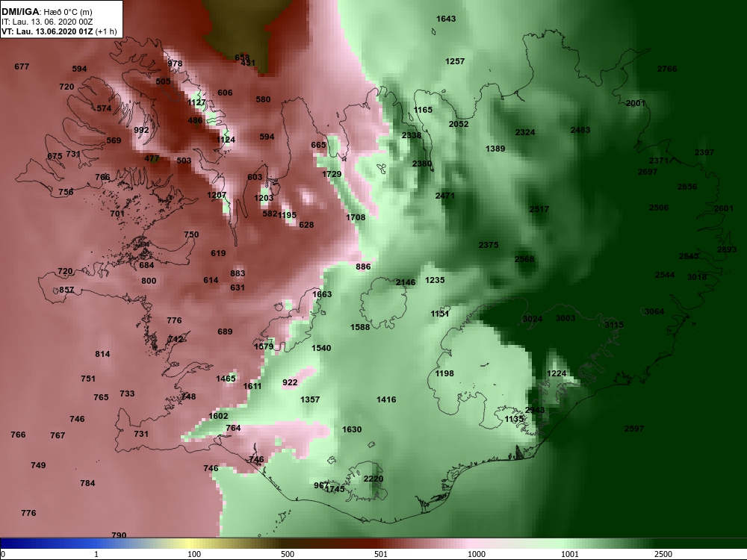
Task: Click the map value '574'
Action: pos(105,108)
